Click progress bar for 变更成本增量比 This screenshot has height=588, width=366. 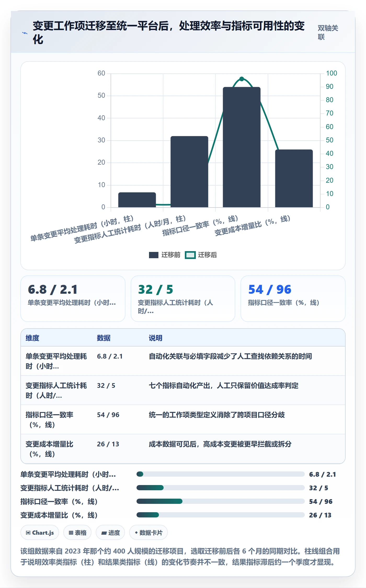220,515
